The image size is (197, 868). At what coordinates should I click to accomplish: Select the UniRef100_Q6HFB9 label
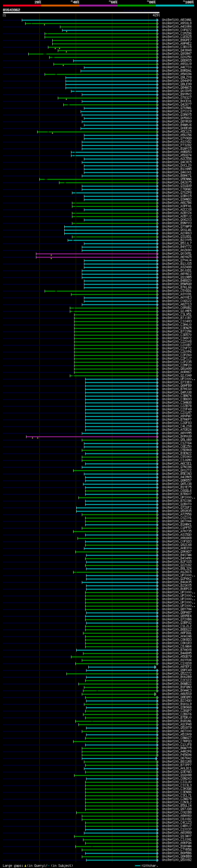point(177,386)
